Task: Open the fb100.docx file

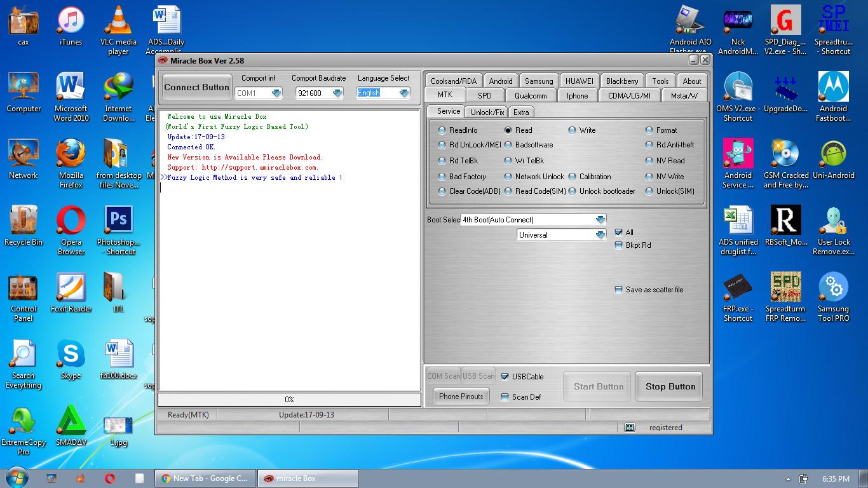Action: [x=118, y=360]
